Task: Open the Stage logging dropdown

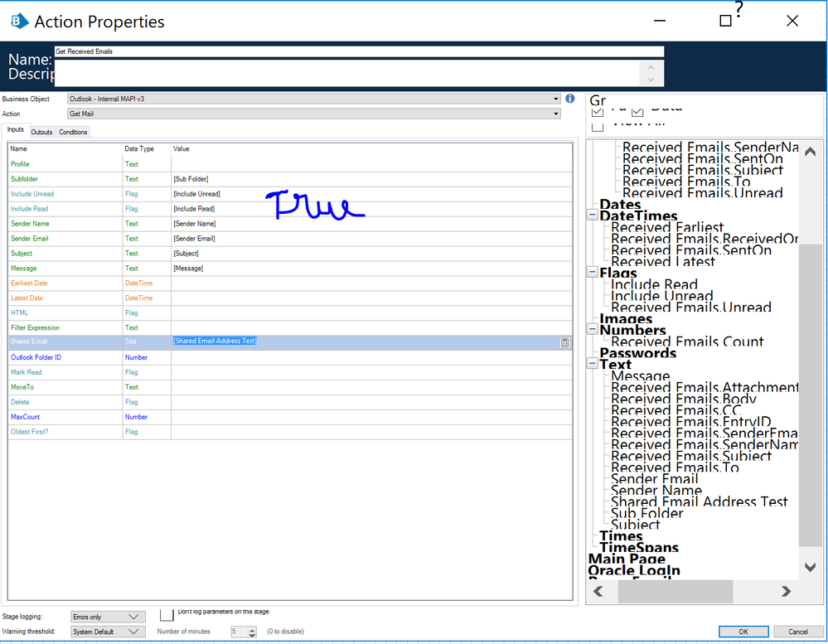Action: 108,617
